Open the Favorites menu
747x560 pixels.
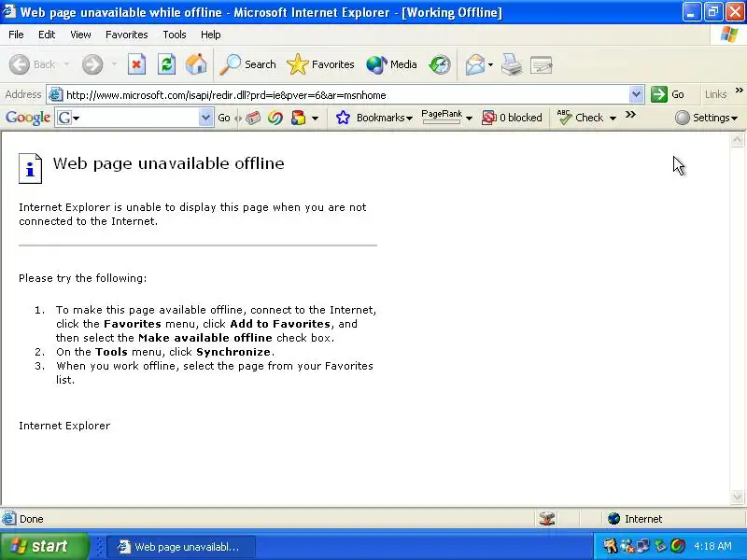(x=127, y=35)
